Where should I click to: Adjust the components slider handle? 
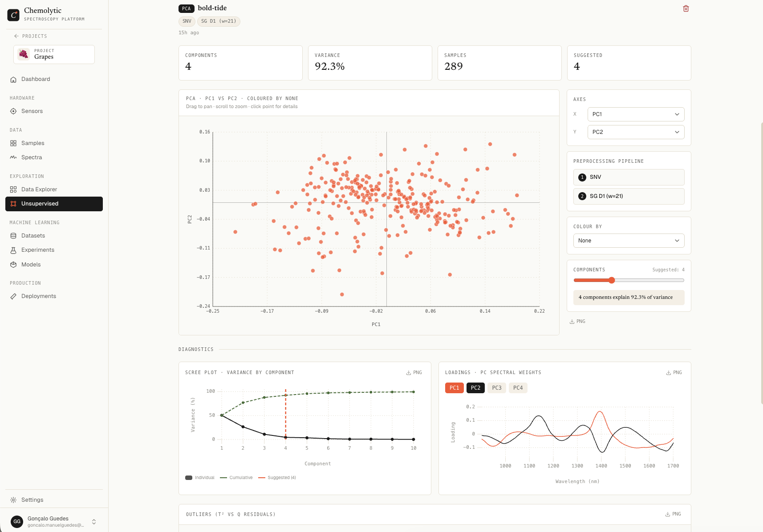(612, 280)
